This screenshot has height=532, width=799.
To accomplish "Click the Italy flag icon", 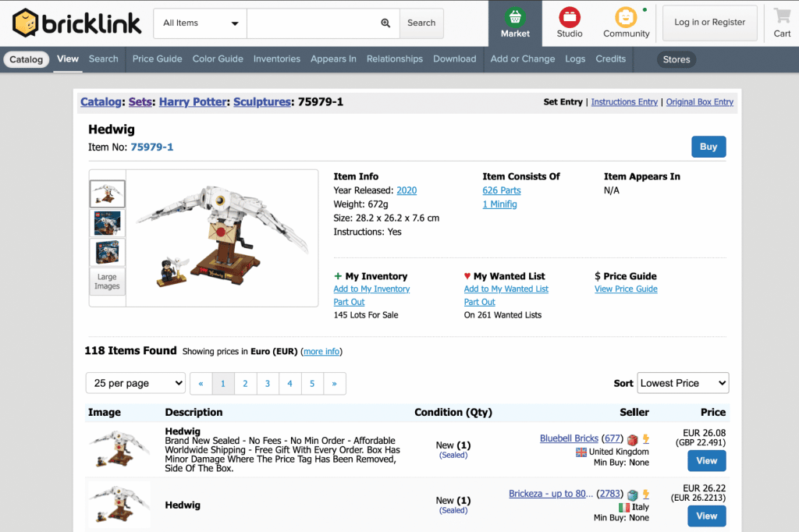I will pos(623,507).
